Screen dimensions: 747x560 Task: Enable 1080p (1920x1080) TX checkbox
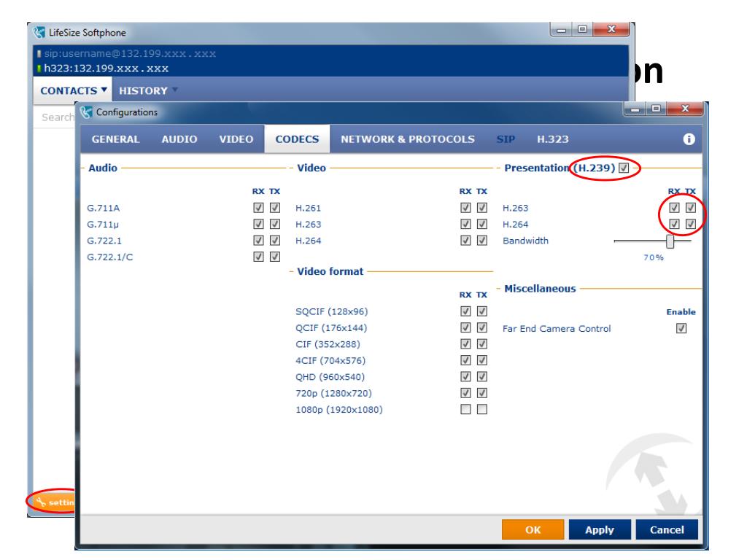click(x=482, y=409)
